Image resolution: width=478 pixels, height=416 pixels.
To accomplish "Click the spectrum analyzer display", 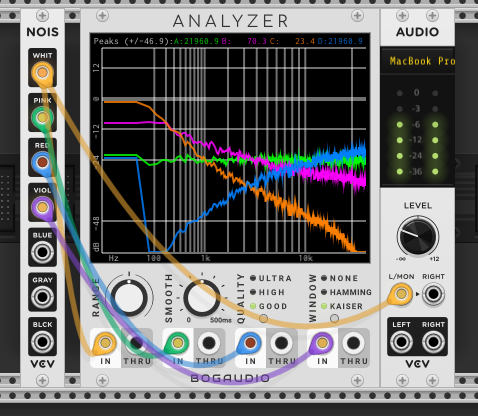I will 230,148.
